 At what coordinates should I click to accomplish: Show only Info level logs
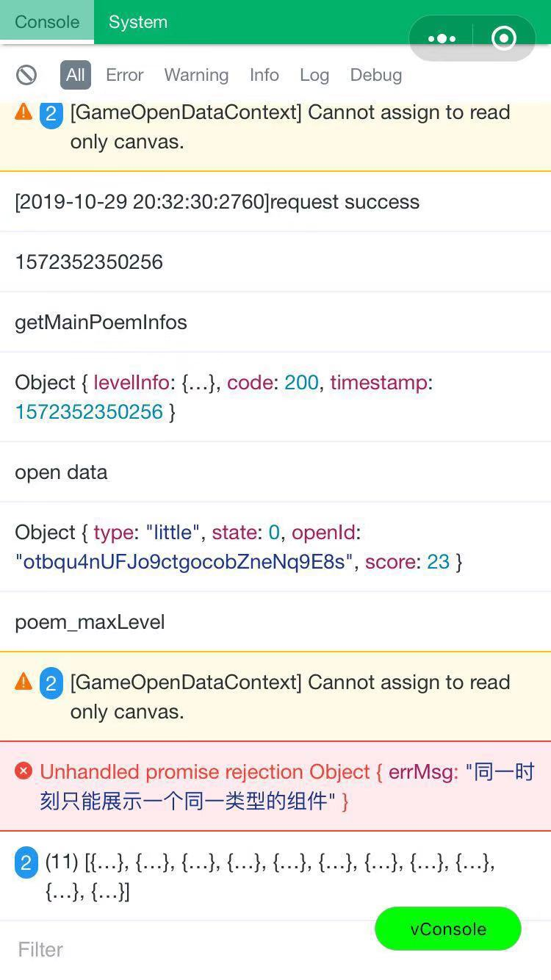click(264, 75)
